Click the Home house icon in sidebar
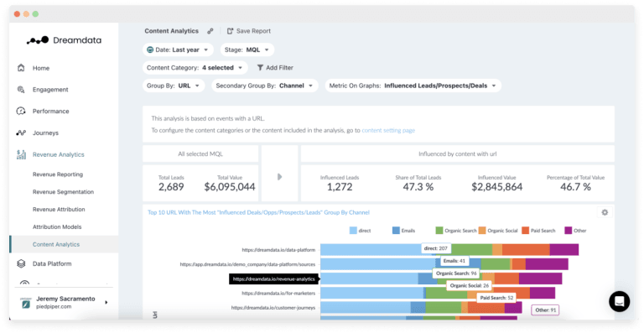 21,68
